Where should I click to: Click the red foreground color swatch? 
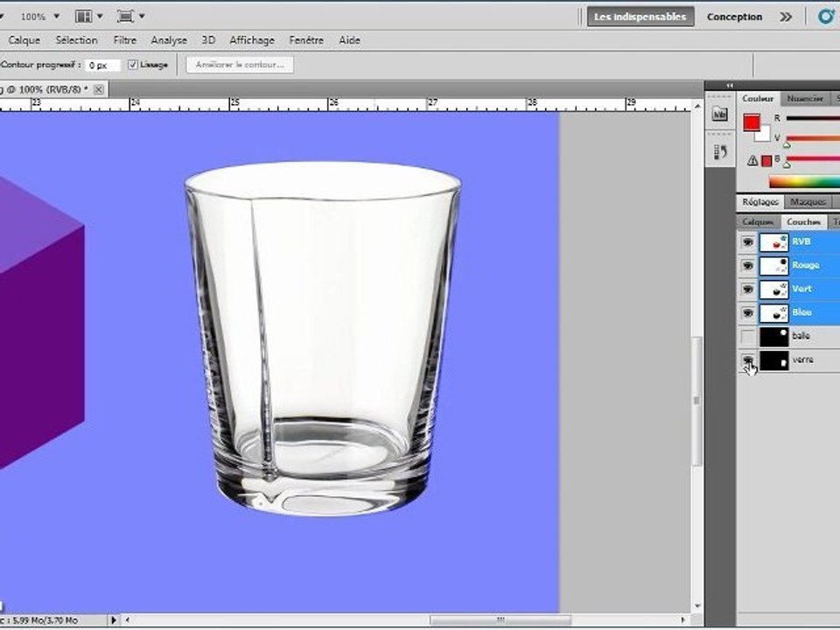751,122
